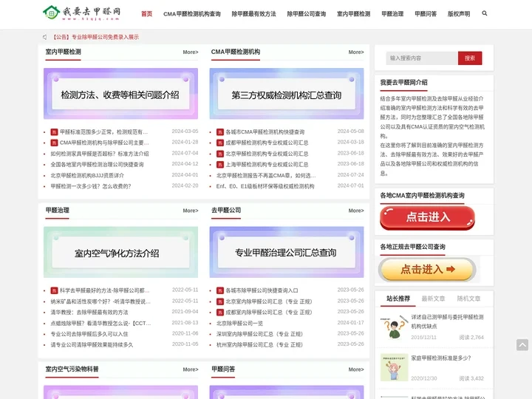The image size is (532, 399).
Task: Open article 各城市CMA甲醛检测机构快捷查询
Action: [x=265, y=132]
